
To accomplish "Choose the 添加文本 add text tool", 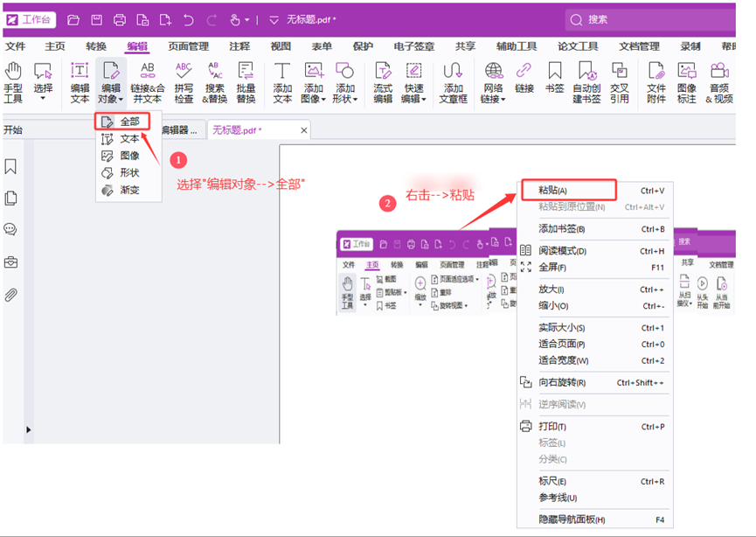I will 282,81.
